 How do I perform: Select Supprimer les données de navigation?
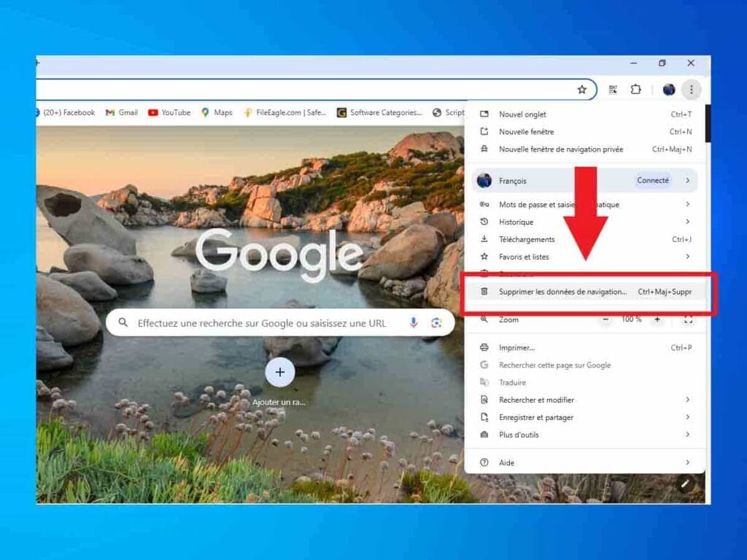coord(562,292)
